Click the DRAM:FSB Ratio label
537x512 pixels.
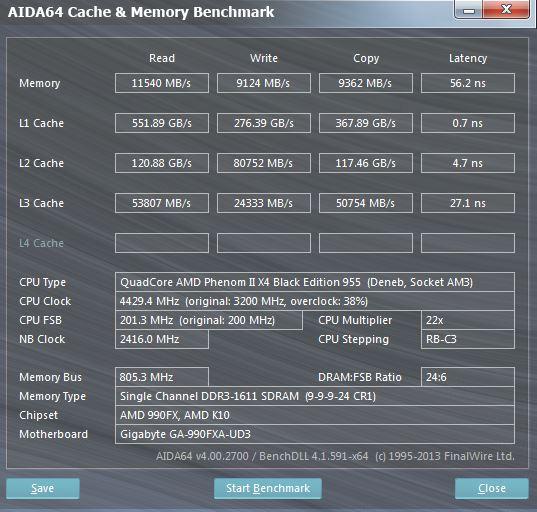click(360, 377)
